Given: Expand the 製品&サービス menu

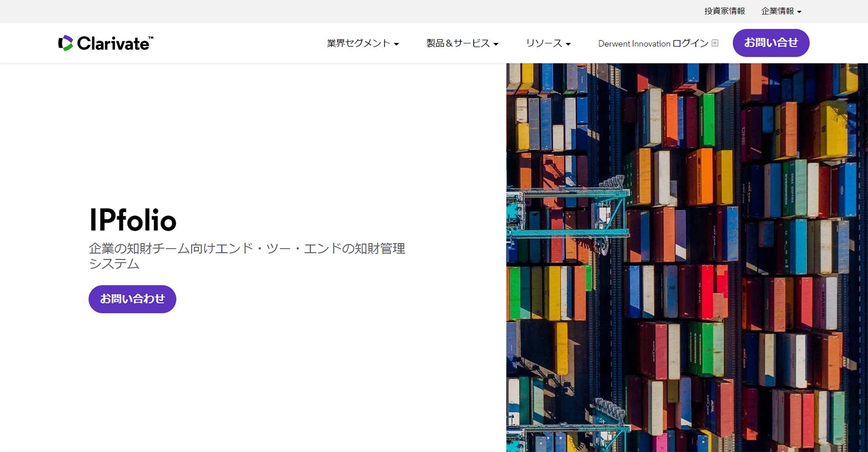Looking at the screenshot, I should [462, 43].
